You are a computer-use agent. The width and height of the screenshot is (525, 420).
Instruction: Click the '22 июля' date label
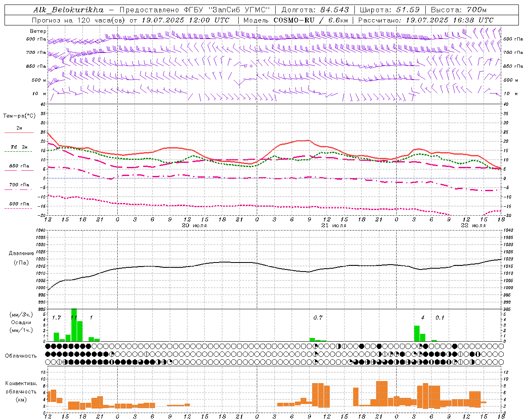point(473,226)
